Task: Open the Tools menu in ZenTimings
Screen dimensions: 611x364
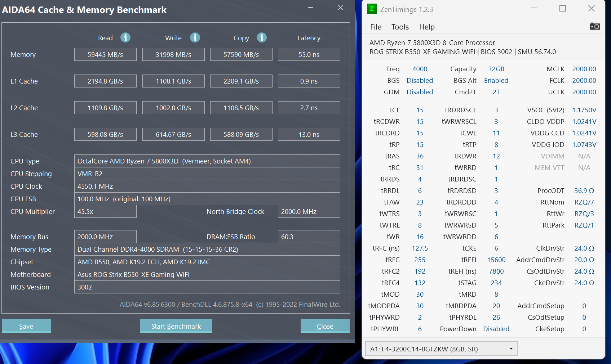Action: 400,27
